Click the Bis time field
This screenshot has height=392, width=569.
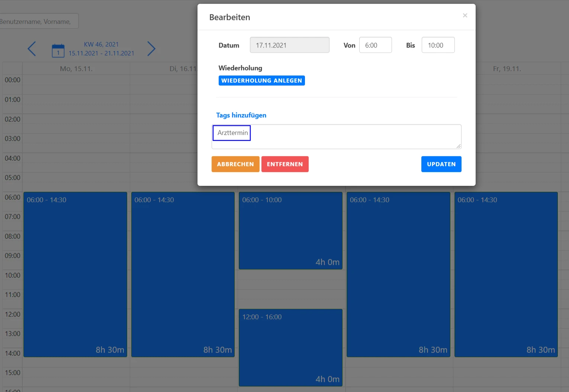point(438,45)
